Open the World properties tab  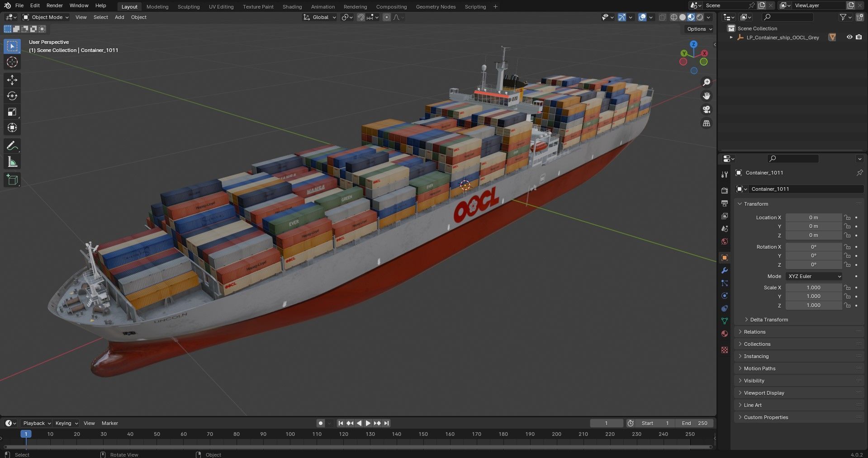point(725,241)
